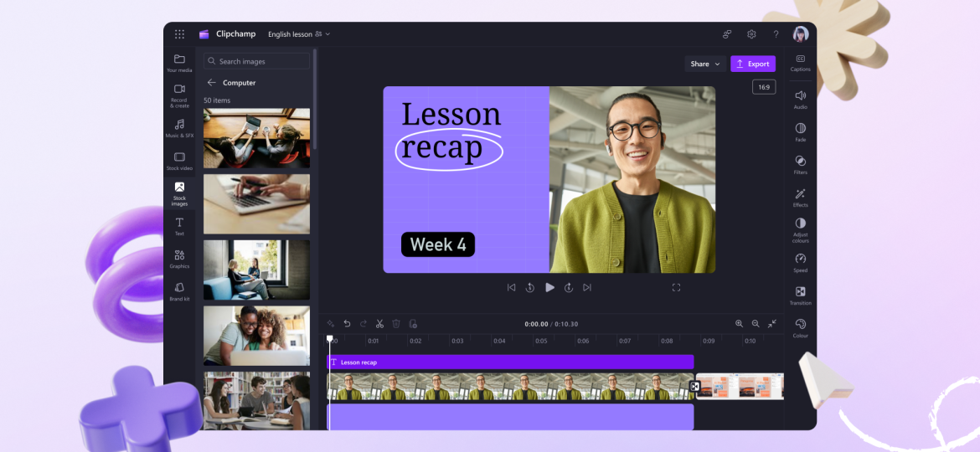Screen dimensions: 980x452
Task: Open the app launcher grid icon
Action: click(179, 34)
